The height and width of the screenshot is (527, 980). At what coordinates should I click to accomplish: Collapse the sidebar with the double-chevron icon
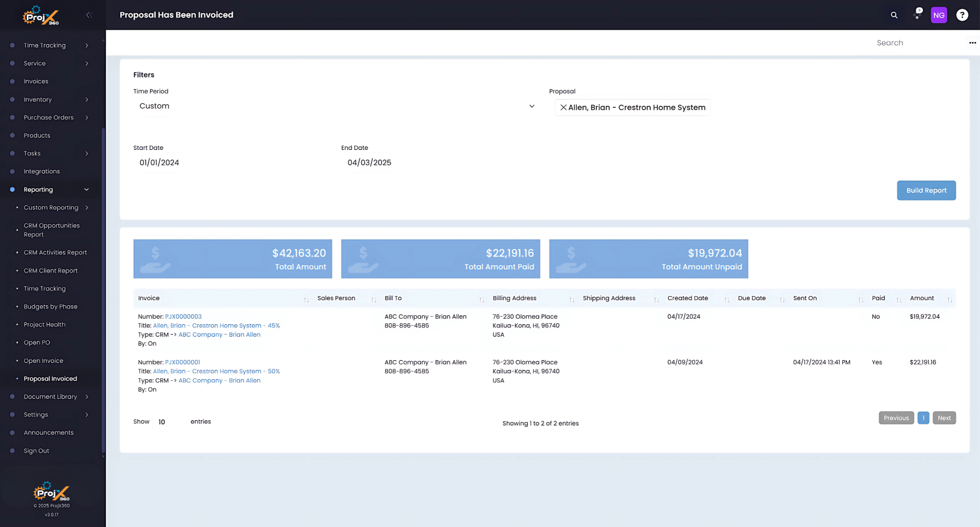click(89, 15)
